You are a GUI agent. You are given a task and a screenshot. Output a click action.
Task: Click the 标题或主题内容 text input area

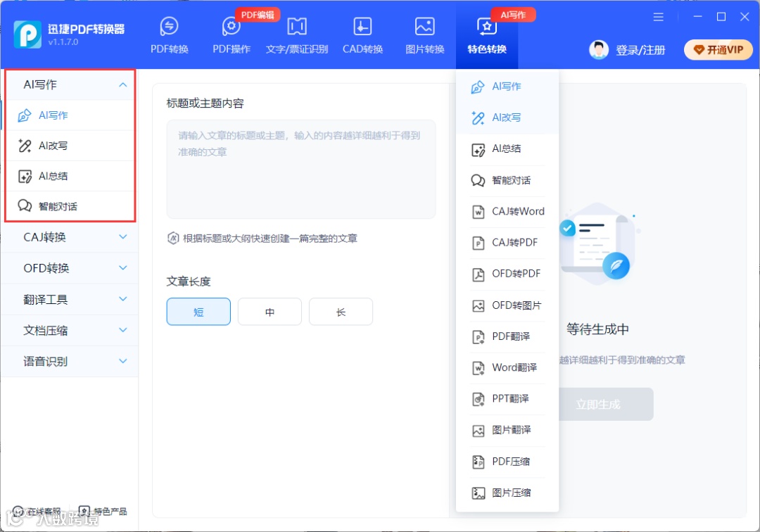click(301, 169)
